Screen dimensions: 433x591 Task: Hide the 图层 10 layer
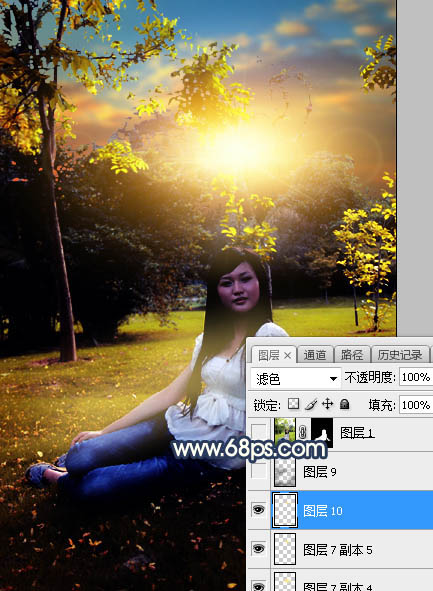click(259, 510)
